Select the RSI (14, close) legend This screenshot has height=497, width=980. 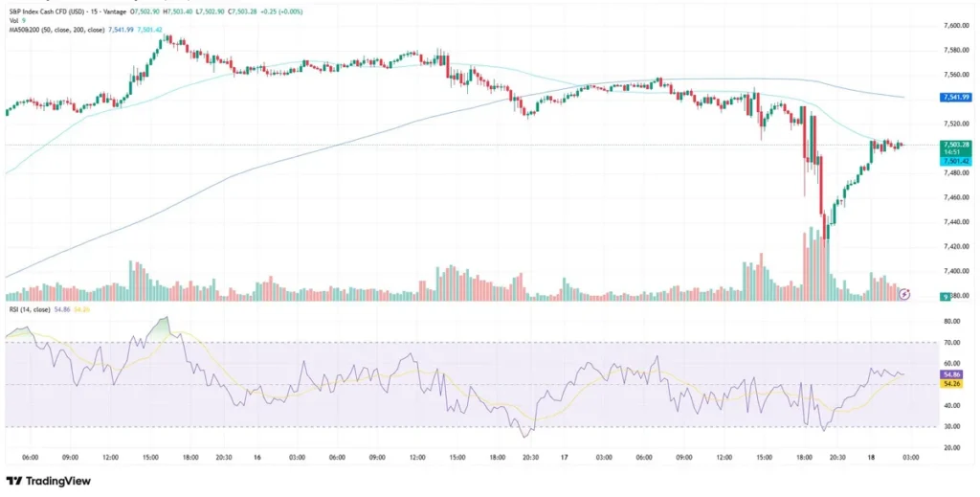pos(30,309)
